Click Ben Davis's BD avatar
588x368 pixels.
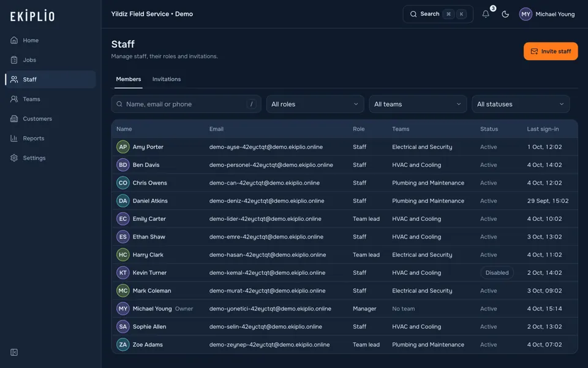123,165
